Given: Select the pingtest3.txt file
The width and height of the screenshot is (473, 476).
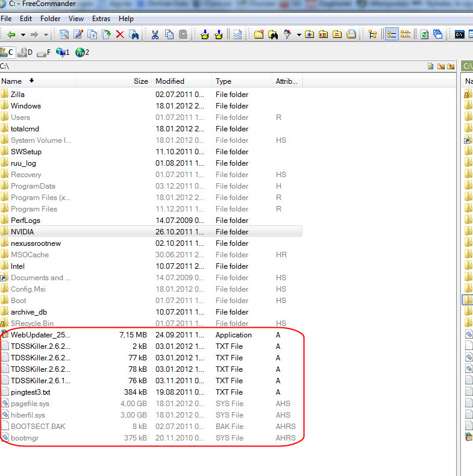Looking at the screenshot, I should click(30, 392).
